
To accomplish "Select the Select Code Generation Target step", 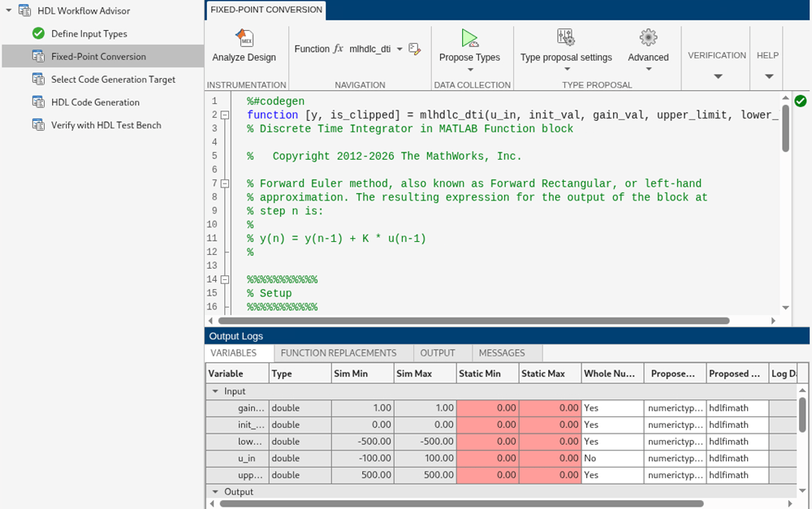I will point(114,80).
